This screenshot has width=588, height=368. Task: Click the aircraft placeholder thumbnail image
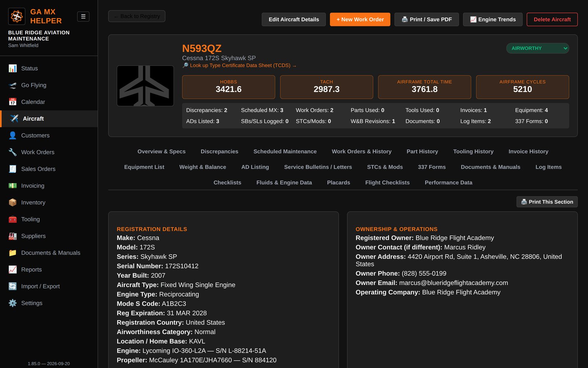pyautogui.click(x=145, y=86)
